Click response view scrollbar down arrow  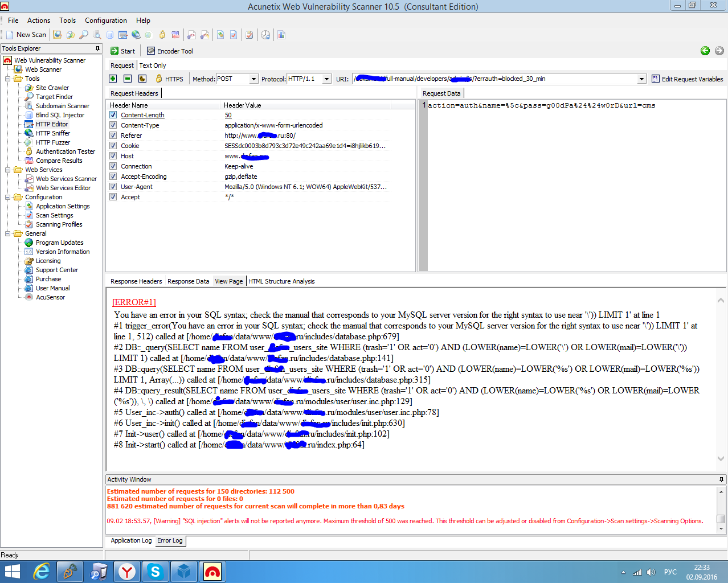point(721,458)
